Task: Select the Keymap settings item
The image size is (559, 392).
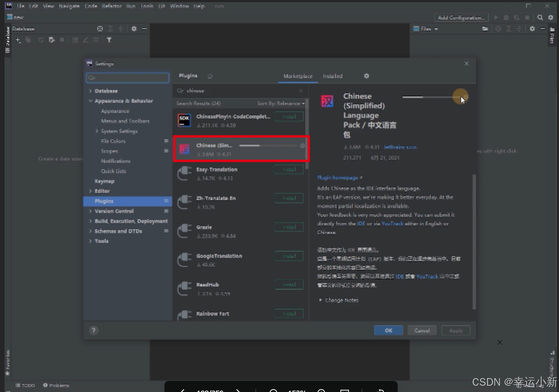Action: tap(104, 181)
